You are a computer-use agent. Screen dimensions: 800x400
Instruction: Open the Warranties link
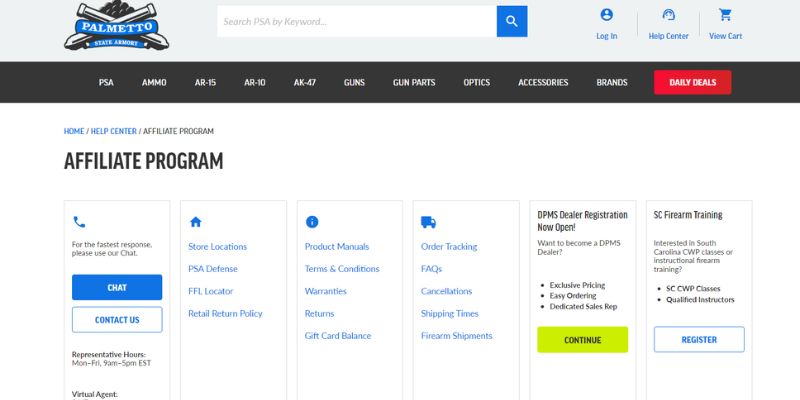point(326,291)
